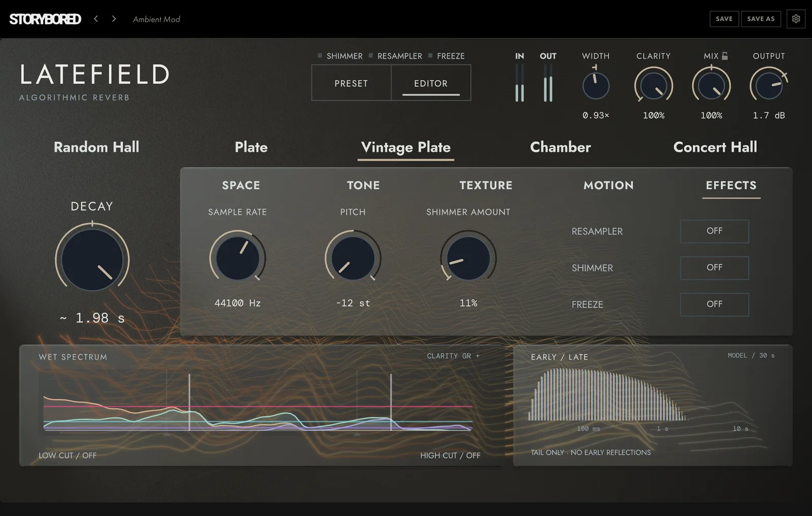Select the Concert Hall algorithm
The image size is (812, 516).
coord(715,147)
